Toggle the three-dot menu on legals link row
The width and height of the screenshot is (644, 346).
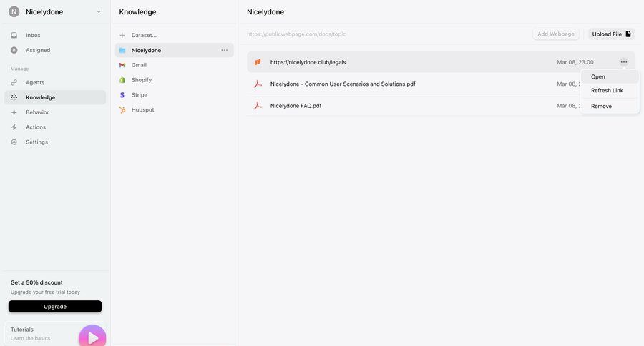click(624, 62)
